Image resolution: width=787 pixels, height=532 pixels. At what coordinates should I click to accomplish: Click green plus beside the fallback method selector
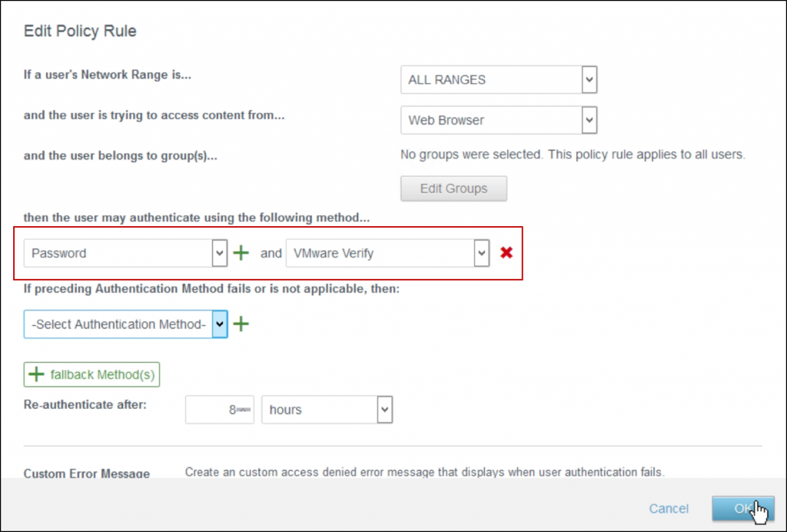241,324
